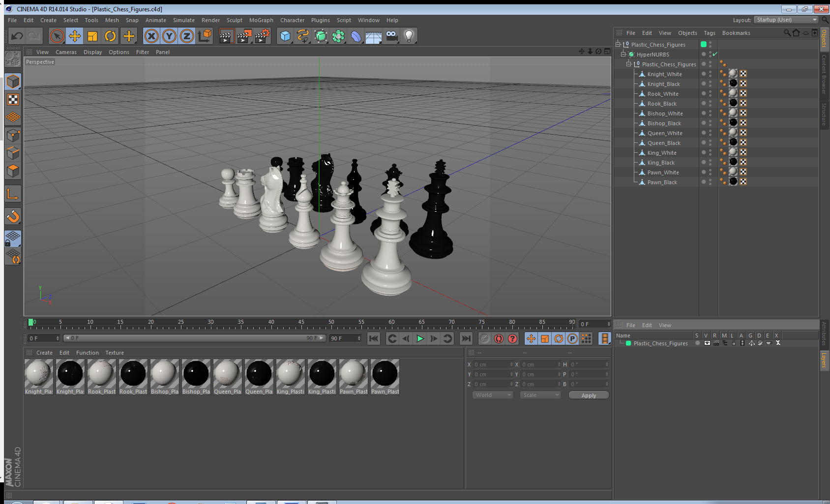Open the MoGraph menu
This screenshot has height=504, width=830.
pyautogui.click(x=261, y=20)
